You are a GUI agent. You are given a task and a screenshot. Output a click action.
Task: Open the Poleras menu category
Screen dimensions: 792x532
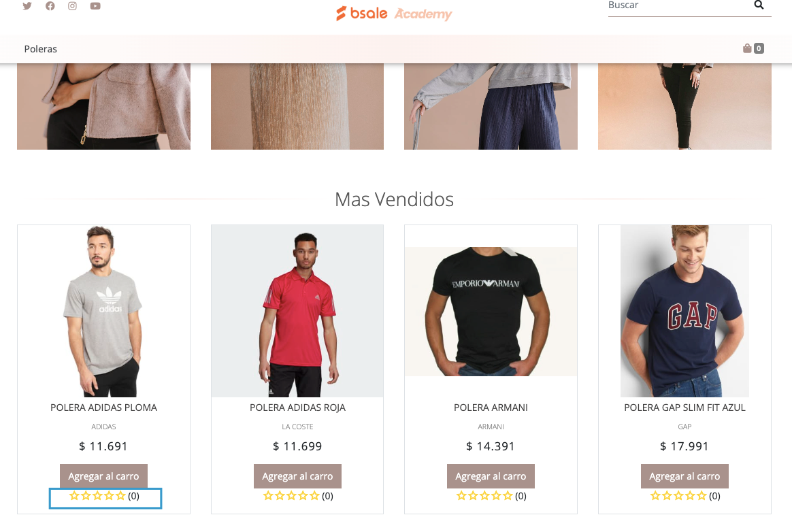click(x=40, y=49)
